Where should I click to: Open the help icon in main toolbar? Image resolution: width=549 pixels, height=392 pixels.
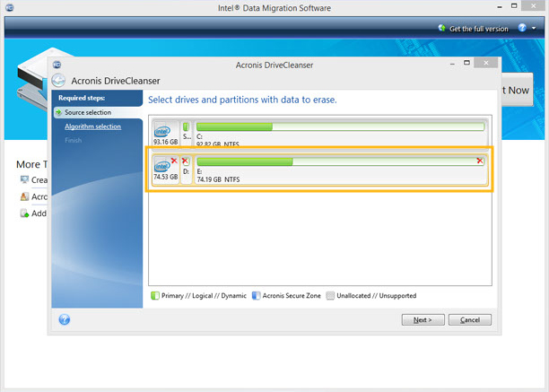coord(522,28)
